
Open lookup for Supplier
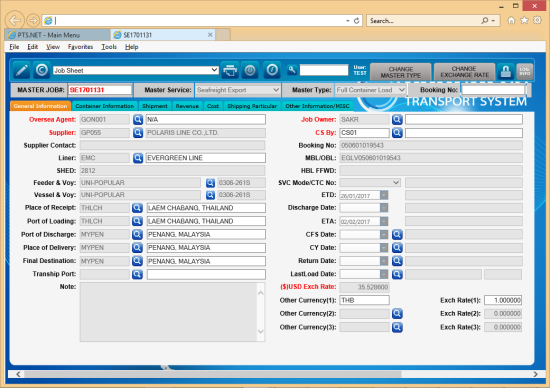coord(138,133)
